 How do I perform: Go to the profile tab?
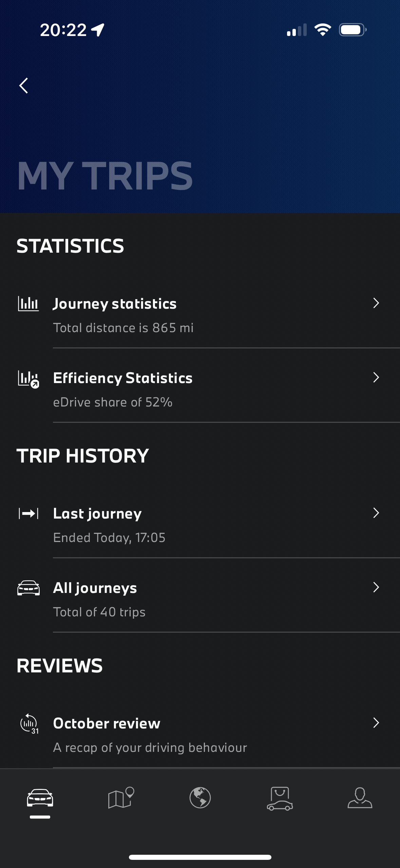[360, 797]
